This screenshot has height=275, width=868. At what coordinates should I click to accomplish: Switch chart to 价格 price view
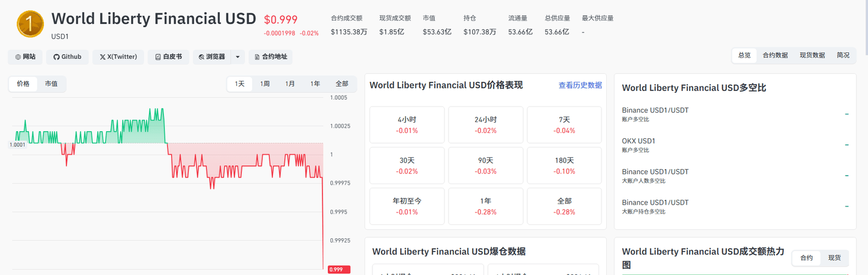[x=24, y=84]
